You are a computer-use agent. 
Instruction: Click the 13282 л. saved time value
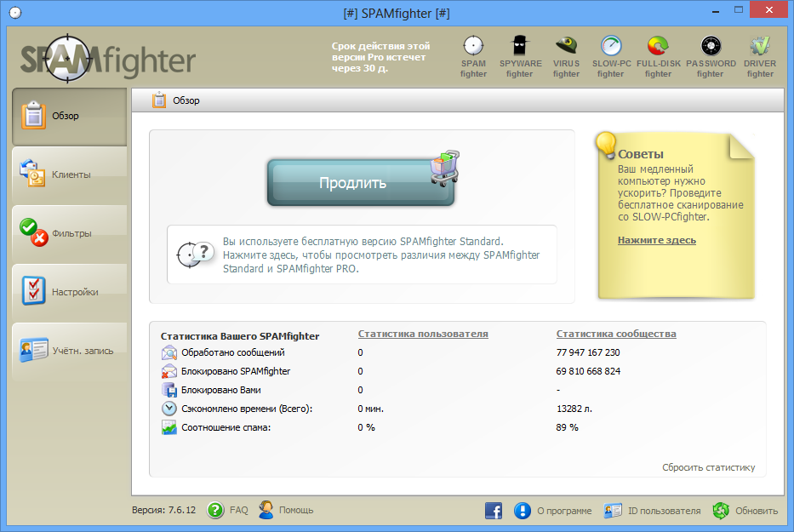[x=574, y=409]
